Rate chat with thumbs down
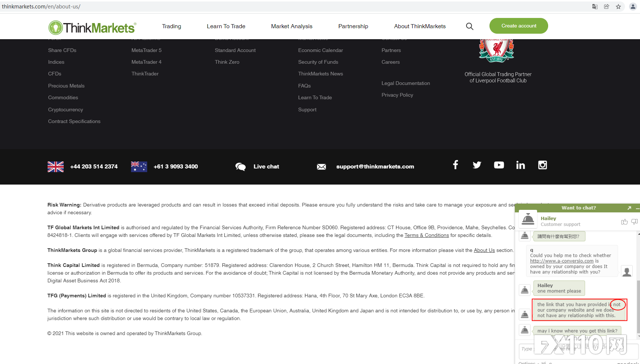The image size is (640, 364). [x=635, y=222]
